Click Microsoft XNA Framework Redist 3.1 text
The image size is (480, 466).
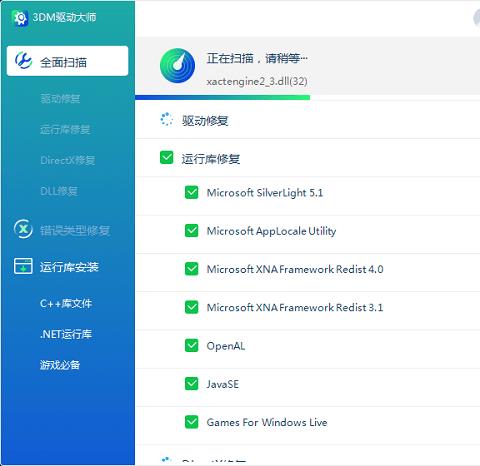point(295,308)
